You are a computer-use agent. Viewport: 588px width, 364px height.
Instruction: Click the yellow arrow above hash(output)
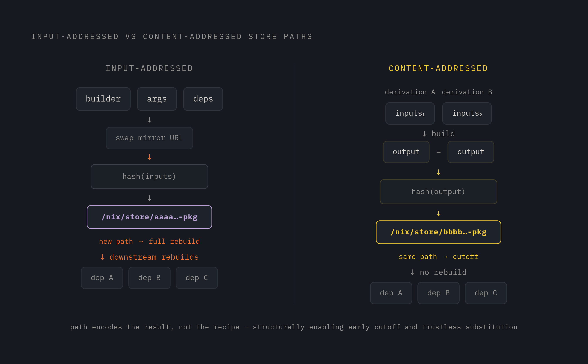coord(439,172)
